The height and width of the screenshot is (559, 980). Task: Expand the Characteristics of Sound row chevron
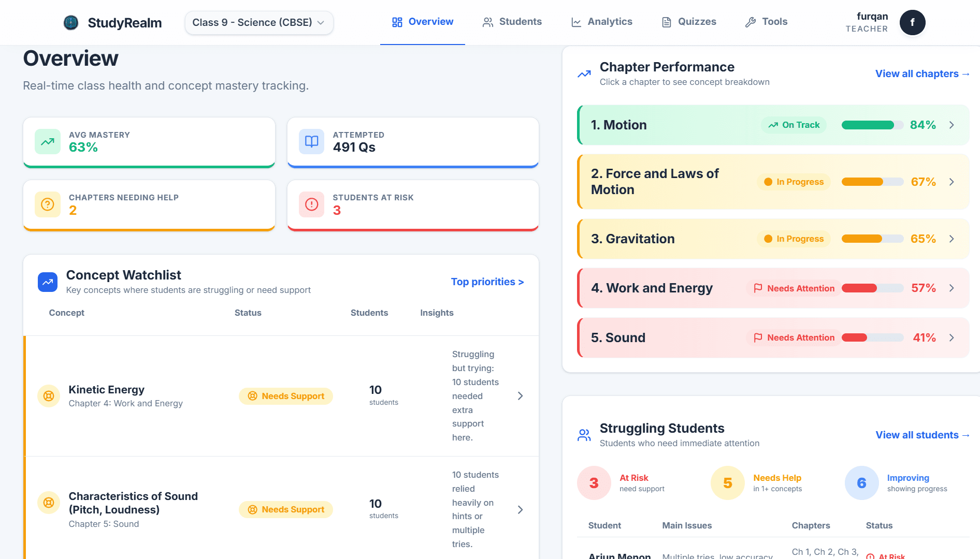(521, 510)
